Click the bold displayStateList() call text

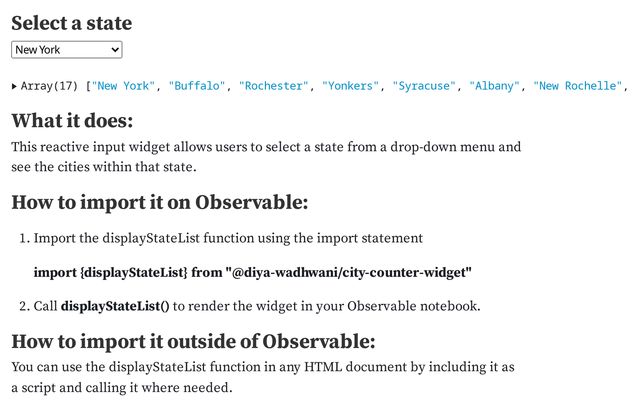(x=115, y=306)
